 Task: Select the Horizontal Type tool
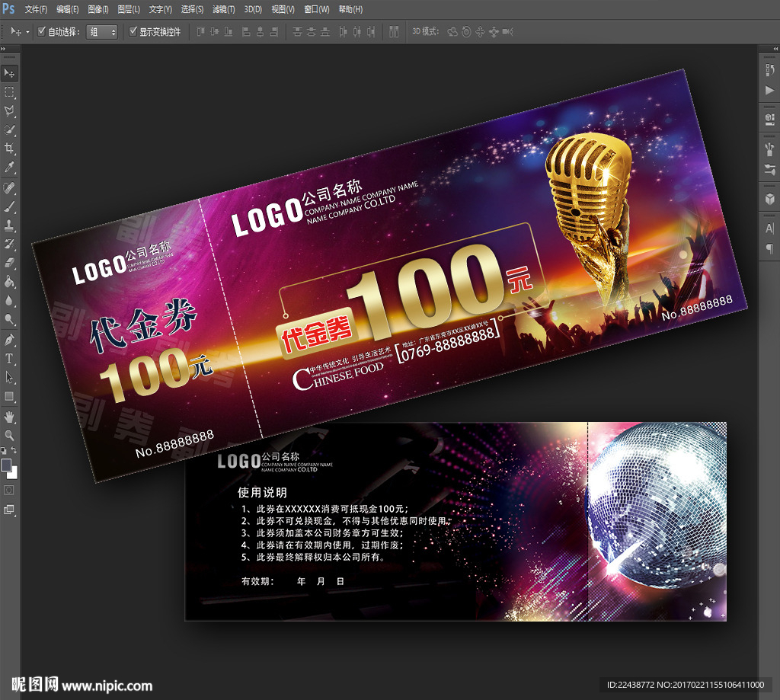pos(9,359)
